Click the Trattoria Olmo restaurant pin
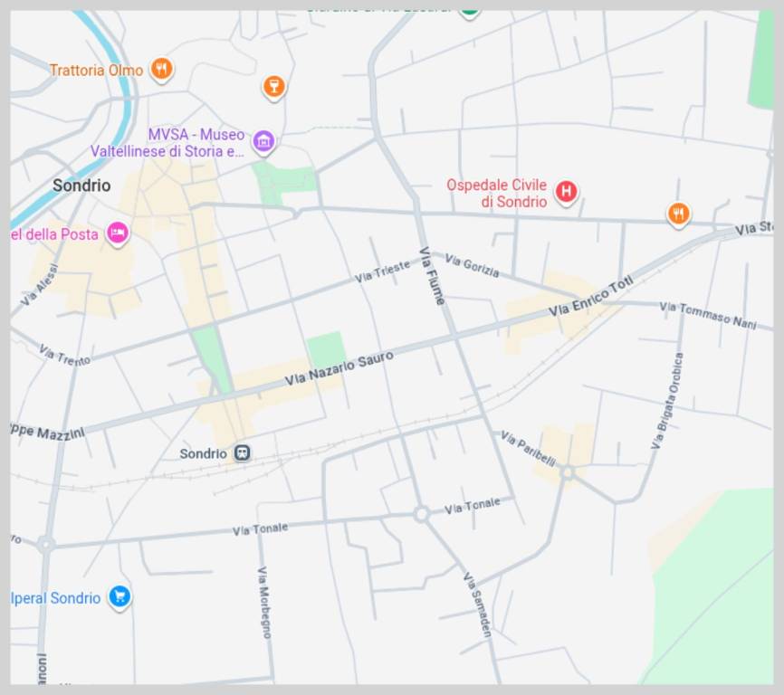 click(161, 69)
